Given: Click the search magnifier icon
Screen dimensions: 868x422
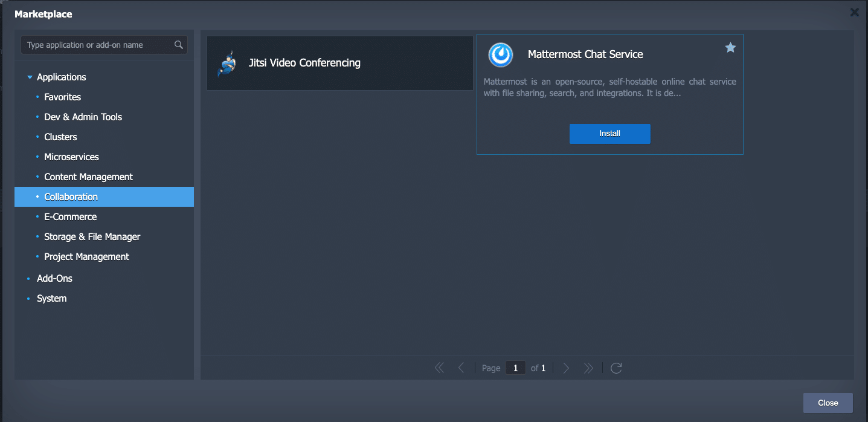Looking at the screenshot, I should [x=178, y=45].
